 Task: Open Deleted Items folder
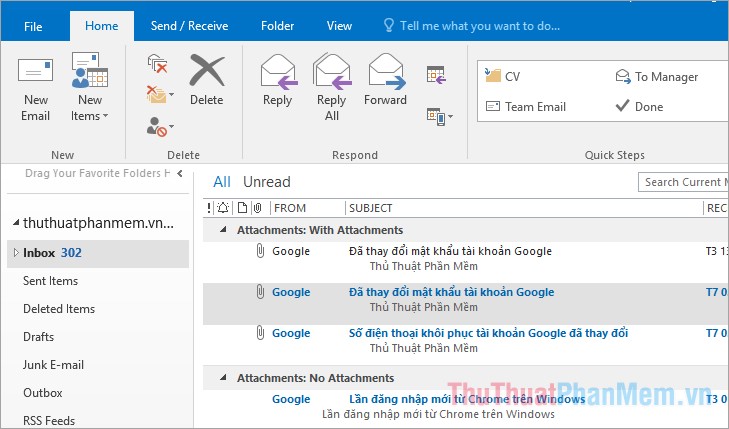(x=59, y=309)
